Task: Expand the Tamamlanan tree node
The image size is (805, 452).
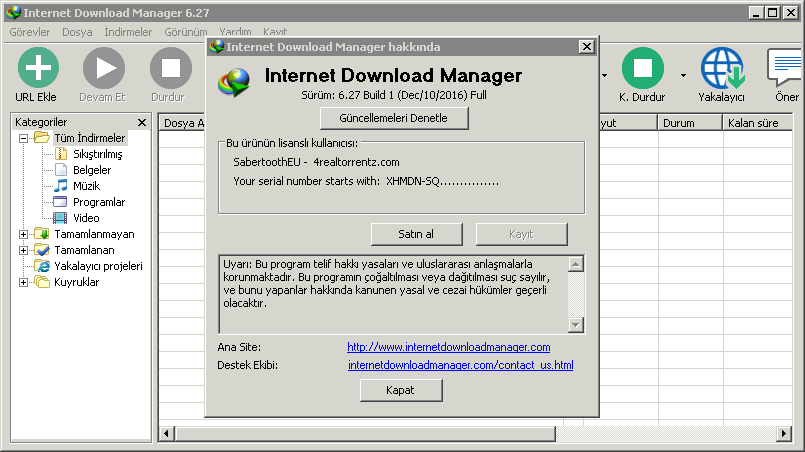Action: [23, 250]
